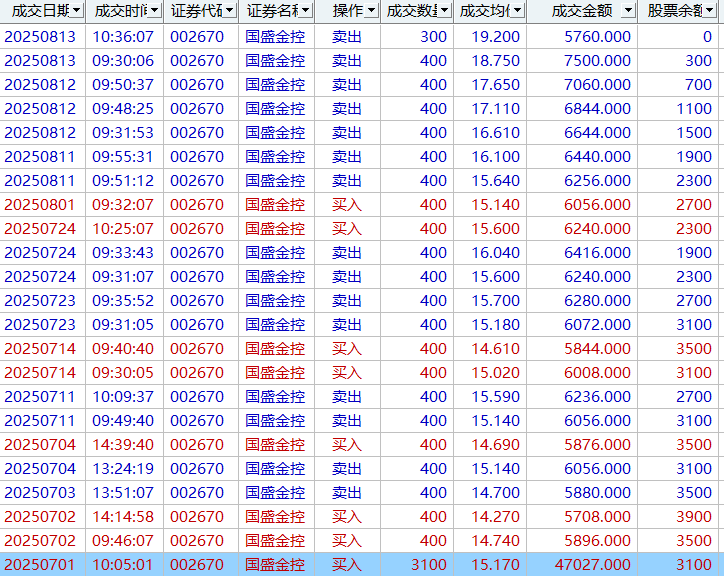Click the time 09:49:40
The height and width of the screenshot is (576, 724).
[123, 421]
